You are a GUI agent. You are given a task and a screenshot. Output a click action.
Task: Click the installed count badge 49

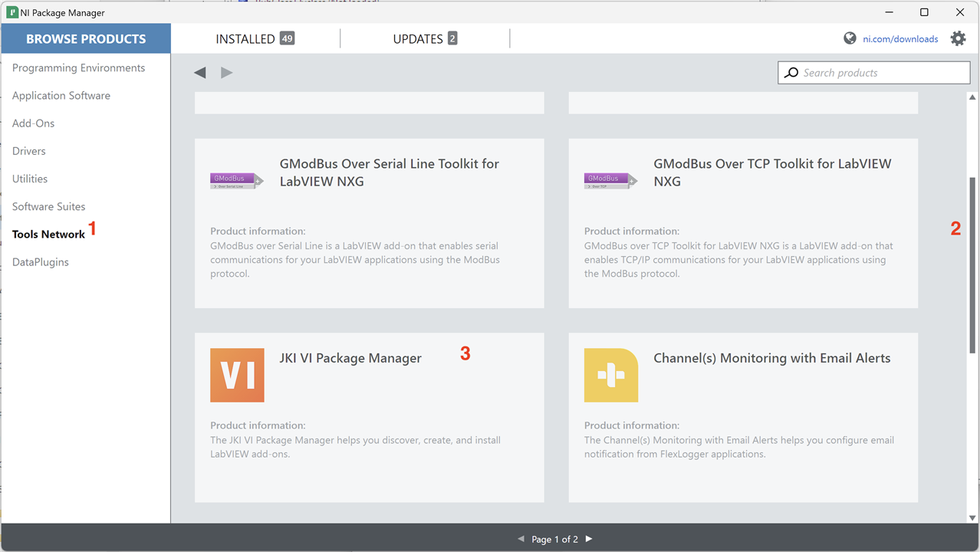pos(287,38)
